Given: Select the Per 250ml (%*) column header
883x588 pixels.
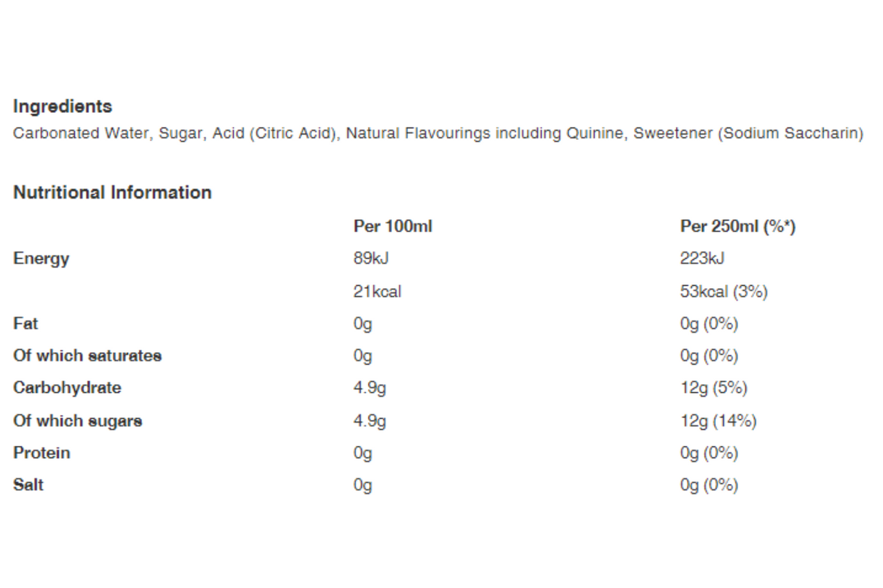Looking at the screenshot, I should [x=738, y=226].
